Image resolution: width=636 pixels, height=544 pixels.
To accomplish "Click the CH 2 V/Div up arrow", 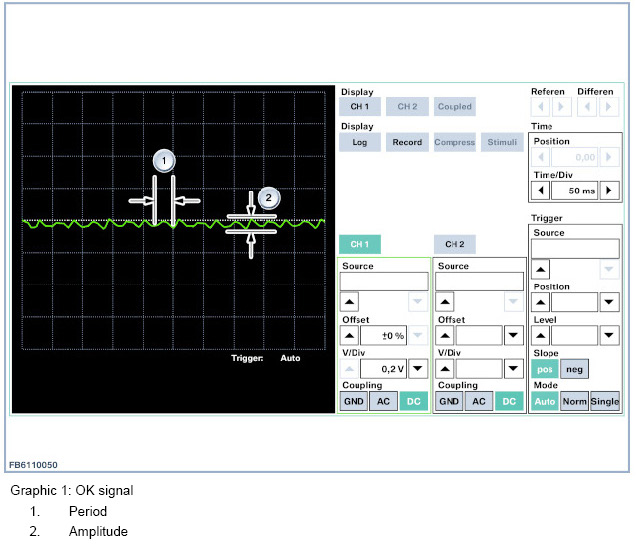I will (446, 369).
